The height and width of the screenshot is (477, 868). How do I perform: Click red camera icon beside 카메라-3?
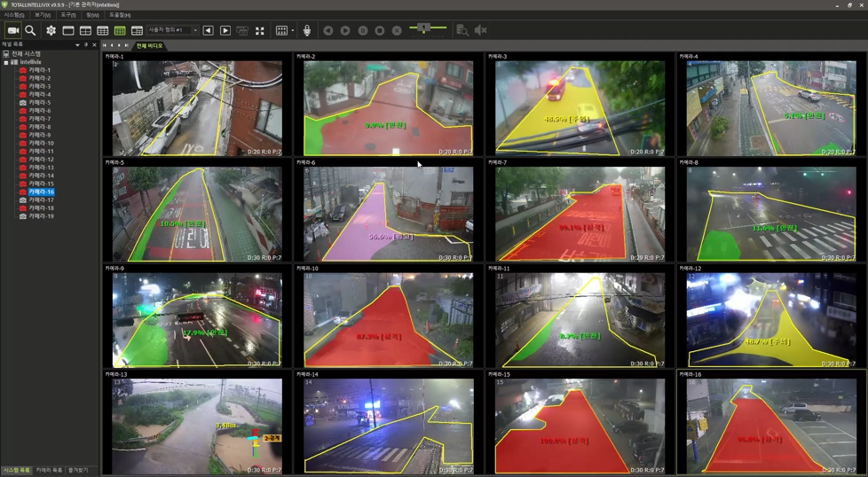tap(23, 87)
